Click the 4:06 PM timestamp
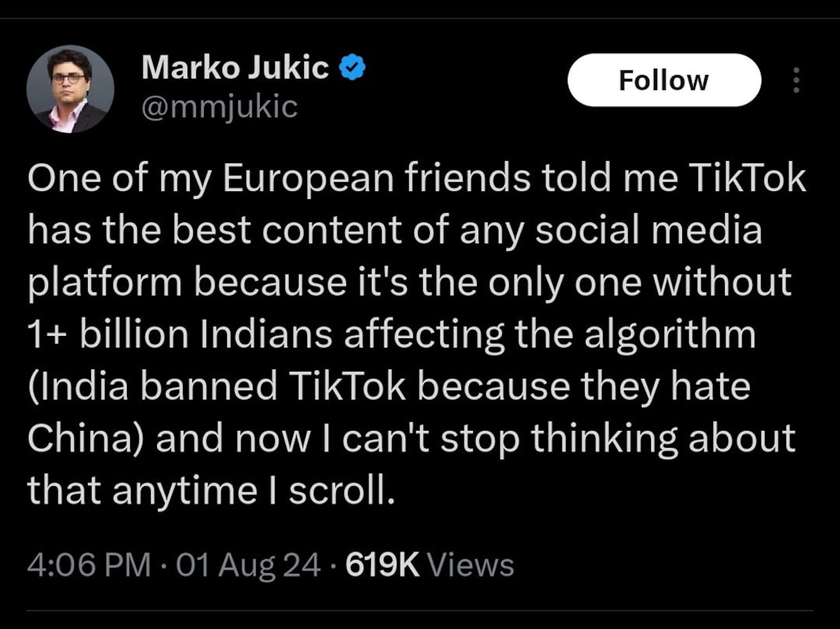Screen dimensions: 840x629 tap(89, 565)
